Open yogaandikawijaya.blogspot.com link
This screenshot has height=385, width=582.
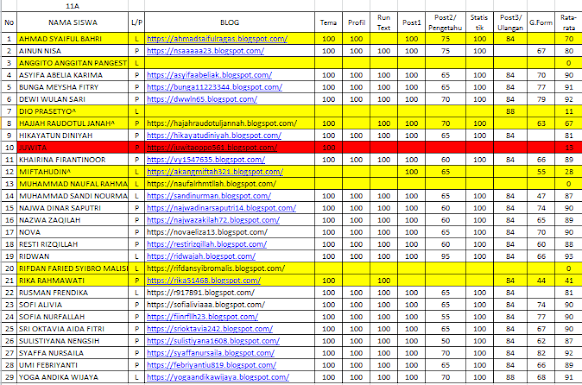click(x=218, y=377)
